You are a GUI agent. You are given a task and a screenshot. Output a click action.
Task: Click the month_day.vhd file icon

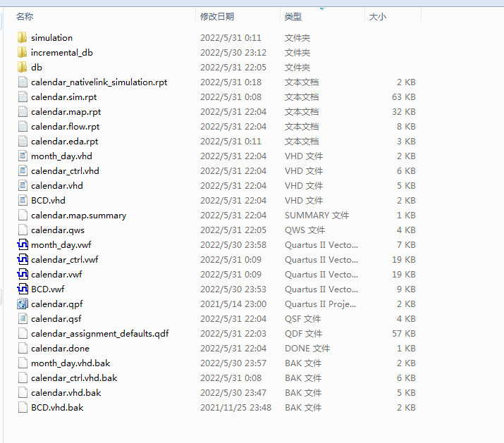pos(23,156)
